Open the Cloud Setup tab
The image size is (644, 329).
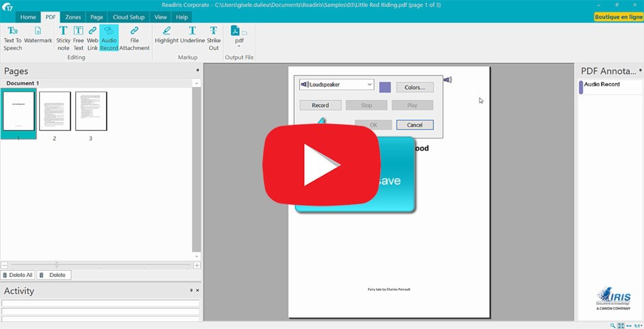click(x=129, y=17)
